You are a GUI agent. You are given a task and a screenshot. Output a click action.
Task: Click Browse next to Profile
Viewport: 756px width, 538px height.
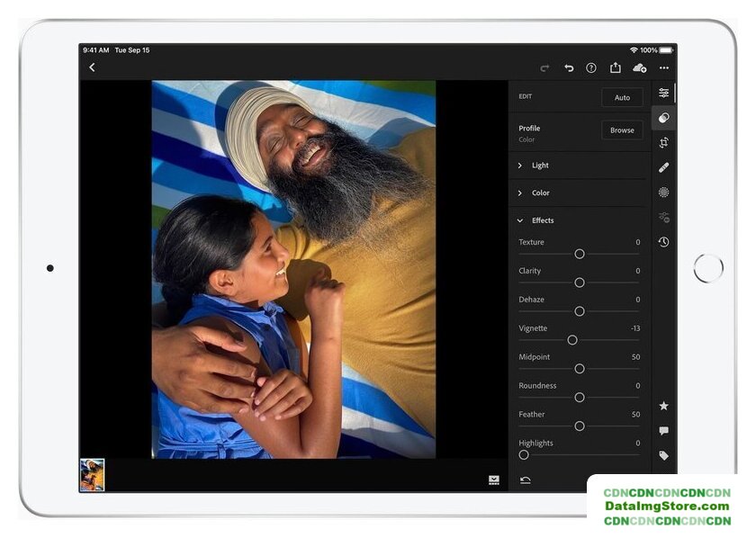[622, 130]
